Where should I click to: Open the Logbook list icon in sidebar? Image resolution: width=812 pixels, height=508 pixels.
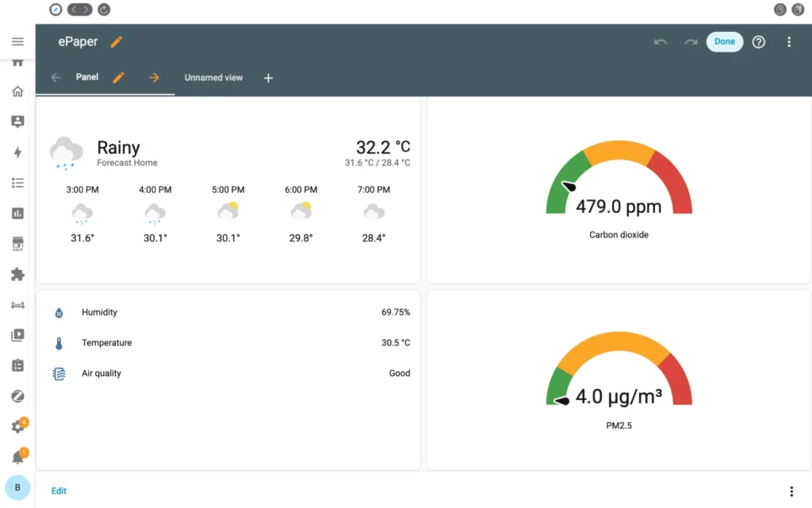17,183
